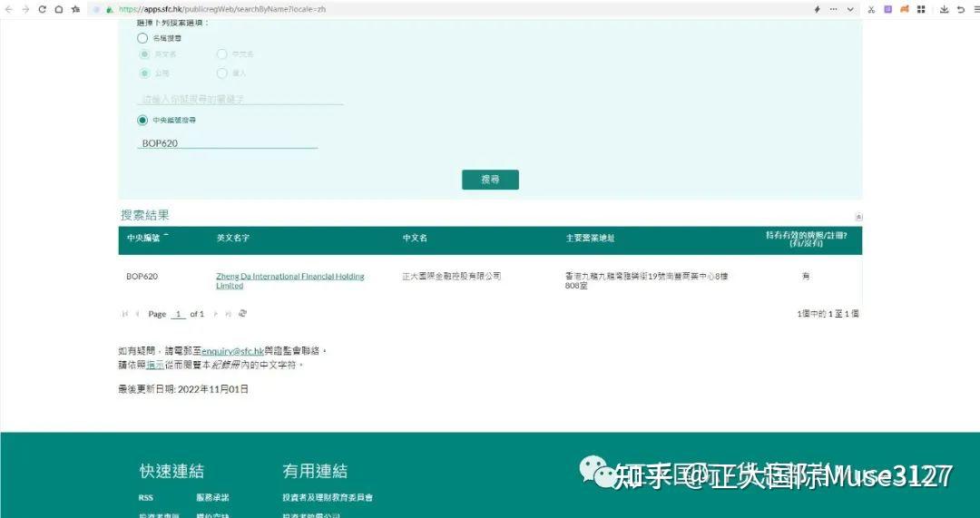Click the 搜索結果 results heading

tap(145, 216)
